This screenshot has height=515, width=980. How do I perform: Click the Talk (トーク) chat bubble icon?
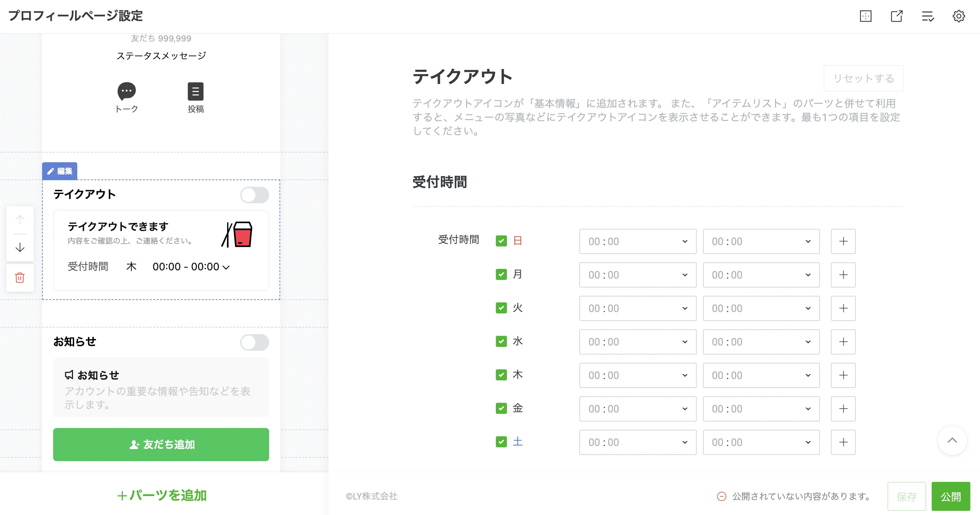[127, 91]
